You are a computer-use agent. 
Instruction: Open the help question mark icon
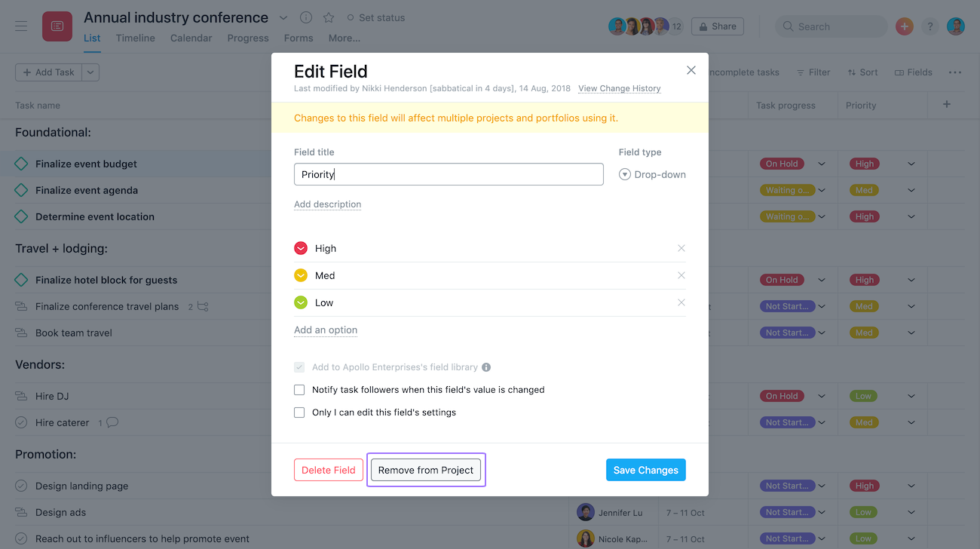pyautogui.click(x=929, y=26)
